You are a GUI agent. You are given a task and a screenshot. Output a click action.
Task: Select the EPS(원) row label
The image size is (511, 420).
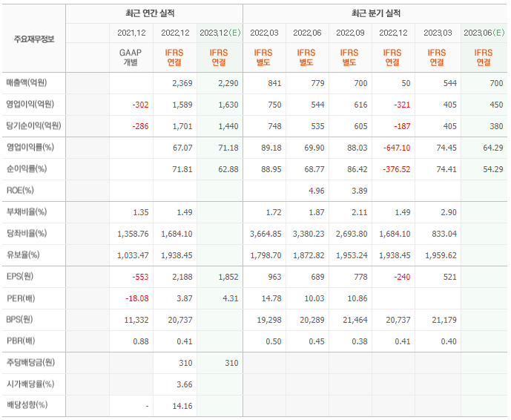click(x=20, y=277)
